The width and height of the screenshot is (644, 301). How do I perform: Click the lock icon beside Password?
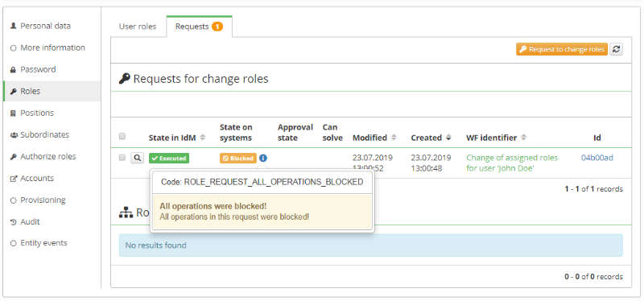click(13, 70)
